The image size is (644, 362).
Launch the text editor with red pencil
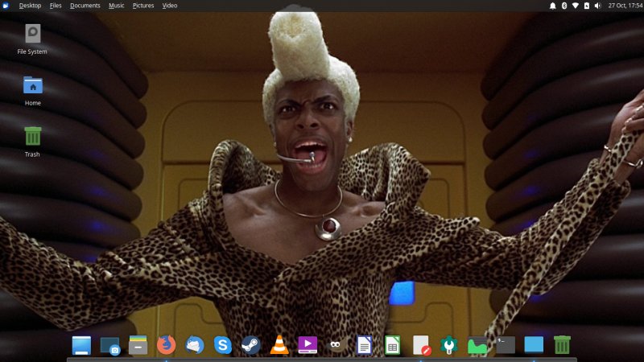coord(421,345)
